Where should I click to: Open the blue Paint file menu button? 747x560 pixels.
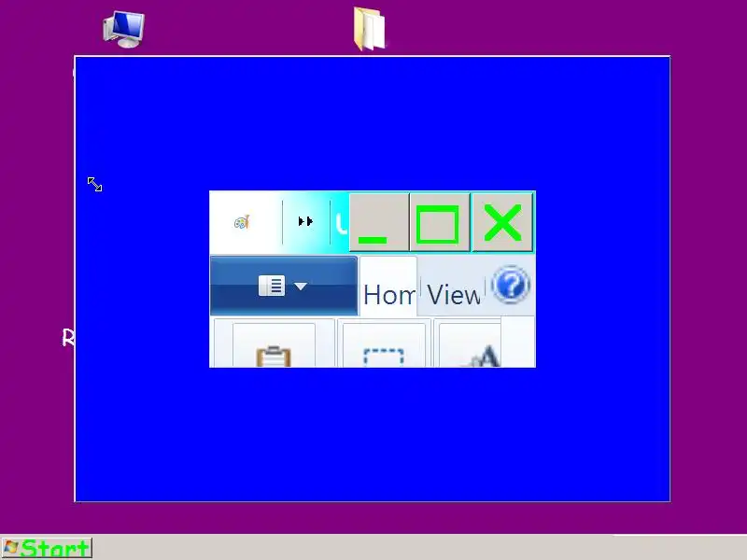coord(284,286)
